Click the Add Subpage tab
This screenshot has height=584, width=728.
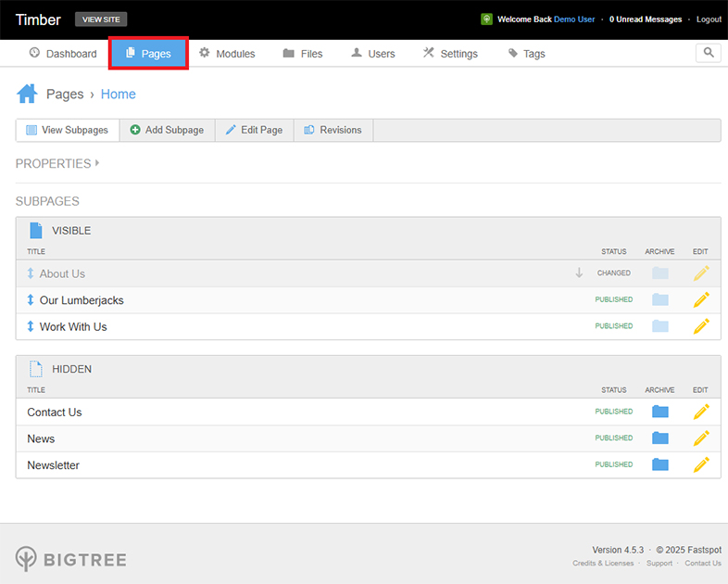167,130
